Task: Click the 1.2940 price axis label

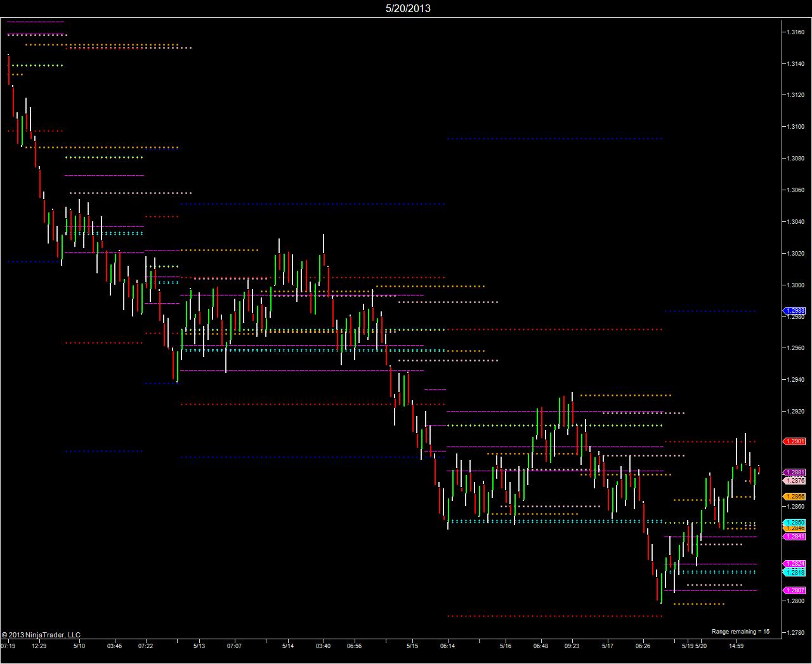Action: pos(796,380)
